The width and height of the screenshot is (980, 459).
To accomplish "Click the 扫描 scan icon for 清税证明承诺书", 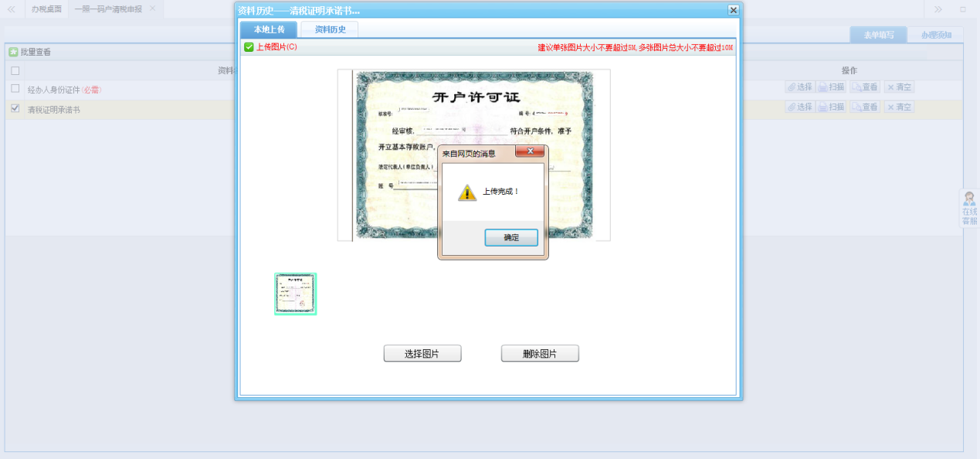I will [x=830, y=107].
